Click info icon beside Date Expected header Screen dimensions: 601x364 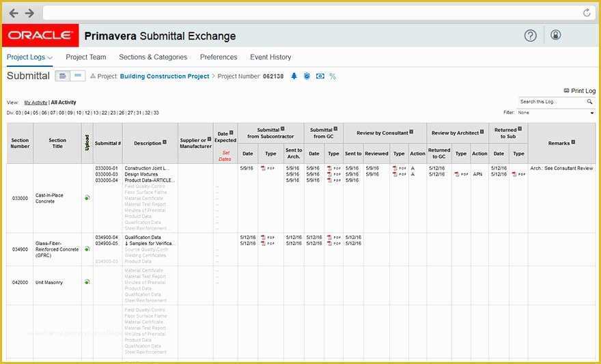231,132
